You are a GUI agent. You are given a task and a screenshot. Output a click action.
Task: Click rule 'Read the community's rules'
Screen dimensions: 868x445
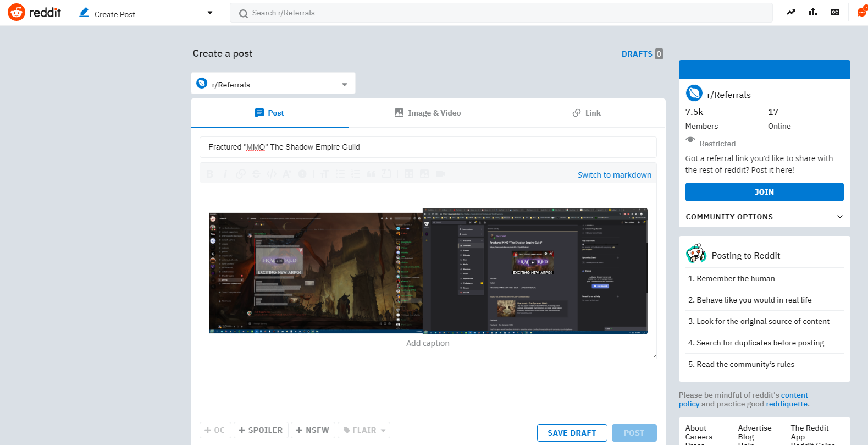pos(745,364)
